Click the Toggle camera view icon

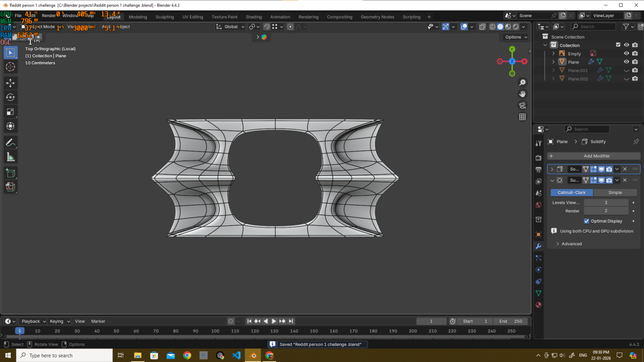click(x=522, y=106)
